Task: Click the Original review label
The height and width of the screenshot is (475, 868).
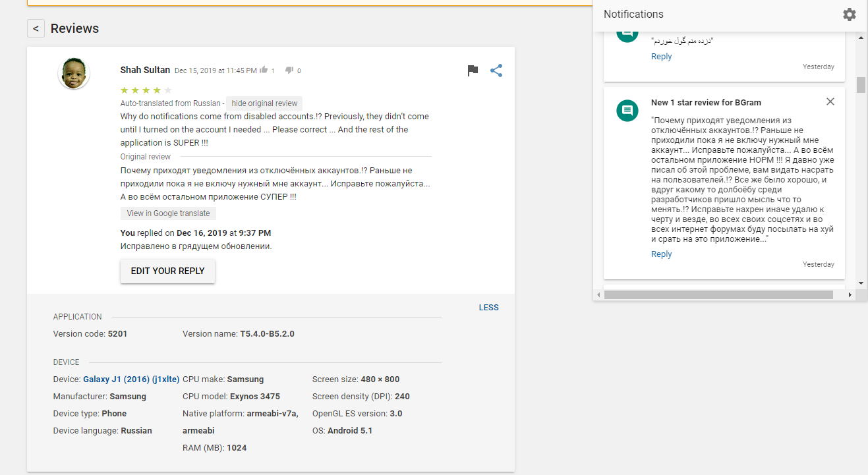Action: (x=145, y=157)
